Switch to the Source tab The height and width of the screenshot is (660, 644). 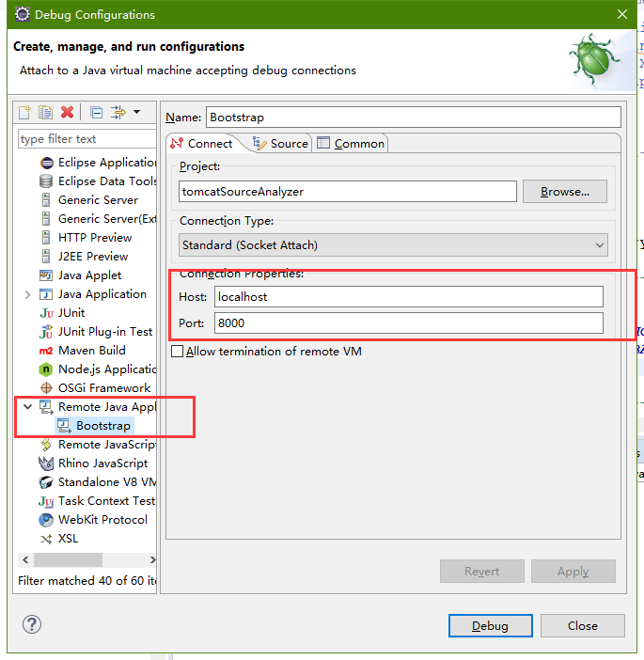coord(281,144)
